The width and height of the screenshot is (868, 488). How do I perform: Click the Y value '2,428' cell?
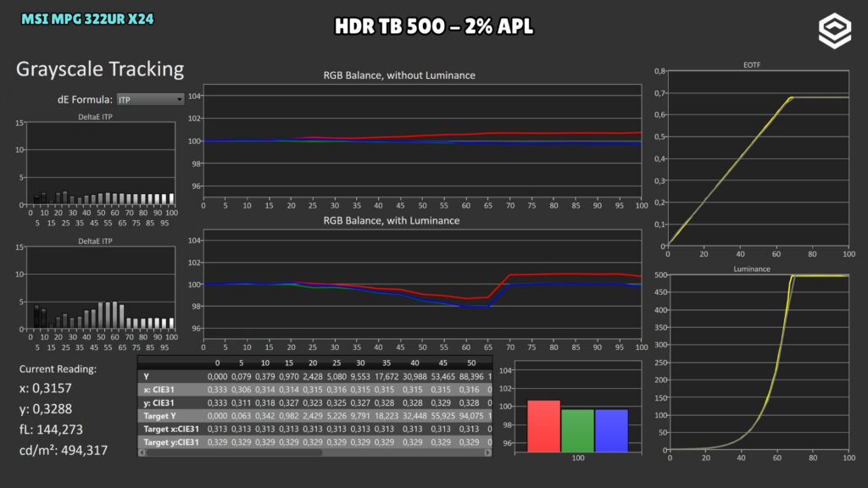pos(312,376)
